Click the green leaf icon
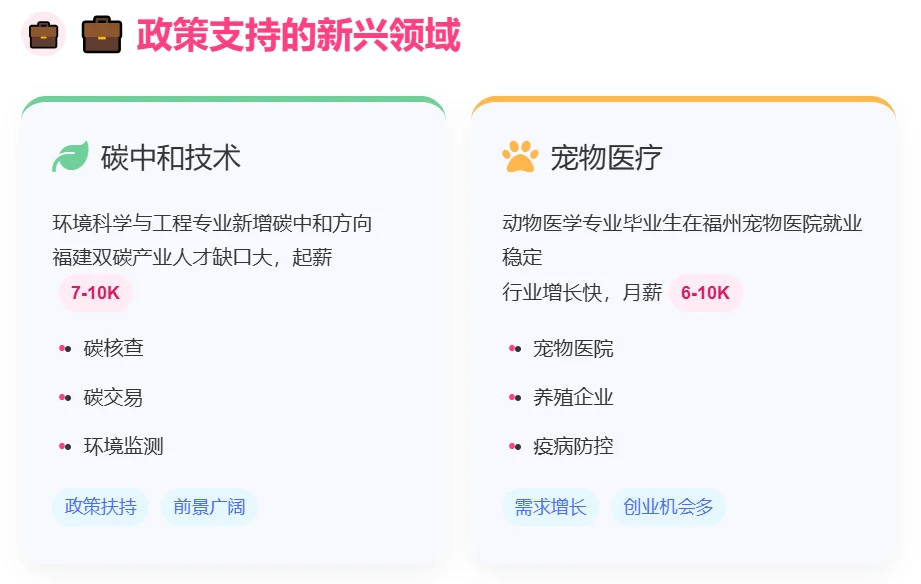This screenshot has width=921, height=584. [x=70, y=157]
